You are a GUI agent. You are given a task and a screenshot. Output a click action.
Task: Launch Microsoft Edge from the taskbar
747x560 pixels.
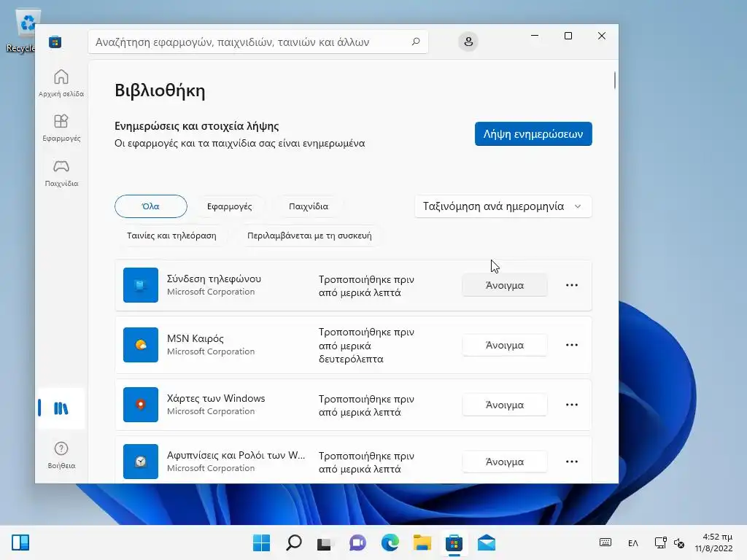tap(390, 542)
